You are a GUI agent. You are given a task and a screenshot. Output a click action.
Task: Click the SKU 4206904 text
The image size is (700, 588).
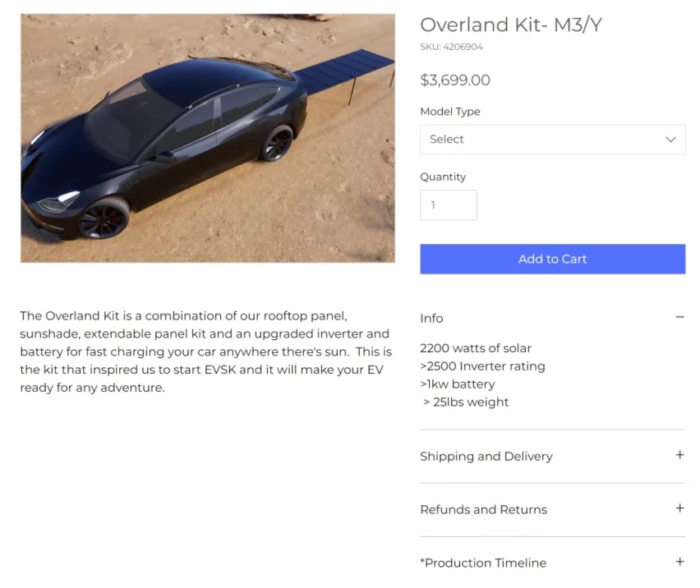point(451,47)
